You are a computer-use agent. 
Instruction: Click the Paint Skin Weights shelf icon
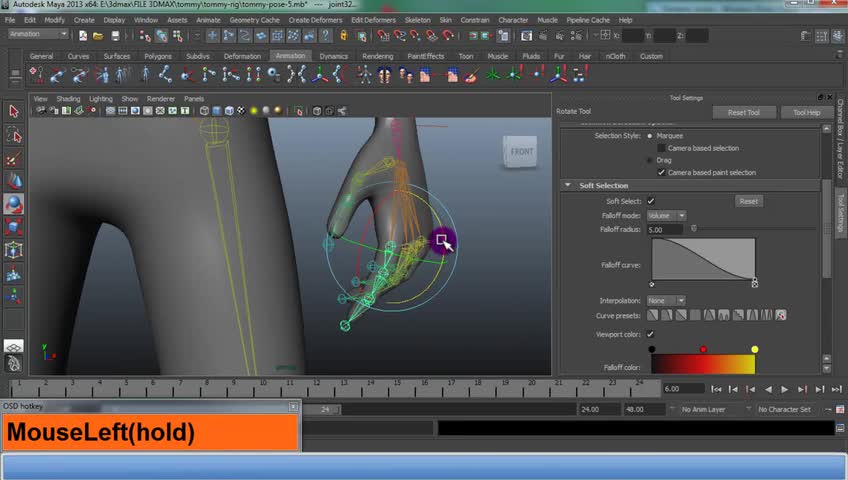471,75
